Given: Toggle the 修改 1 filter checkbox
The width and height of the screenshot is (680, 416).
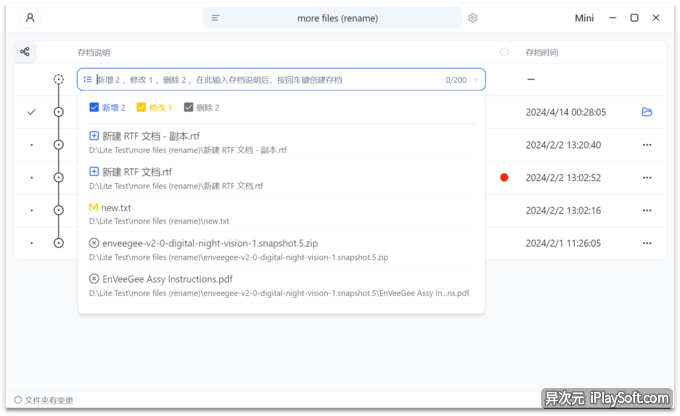Looking at the screenshot, I should point(141,107).
